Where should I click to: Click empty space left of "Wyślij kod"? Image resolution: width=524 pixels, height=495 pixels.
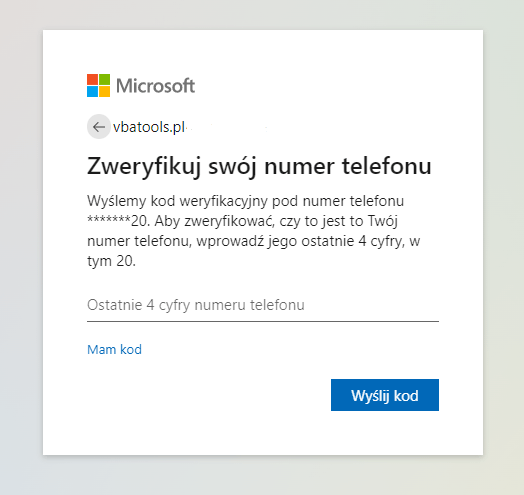[x=207, y=395]
